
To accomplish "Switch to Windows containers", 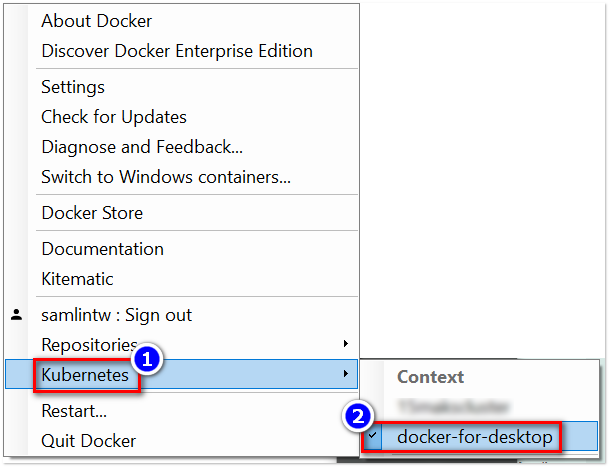I will pyautogui.click(x=165, y=177).
